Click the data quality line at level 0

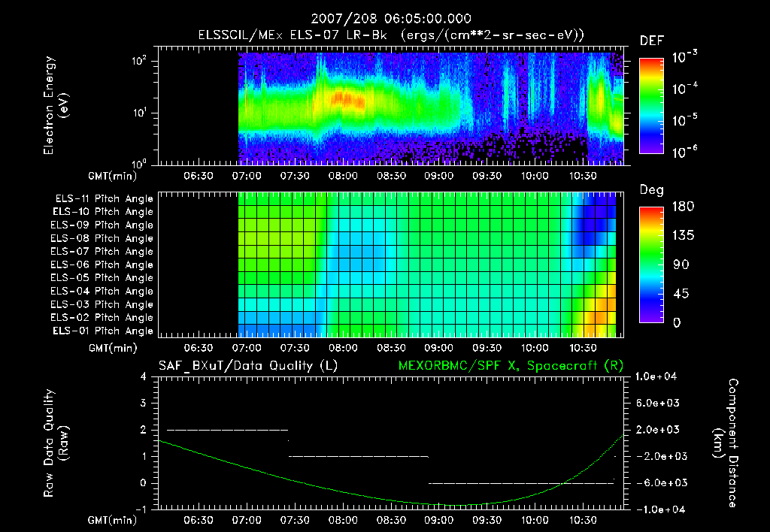click(521, 483)
